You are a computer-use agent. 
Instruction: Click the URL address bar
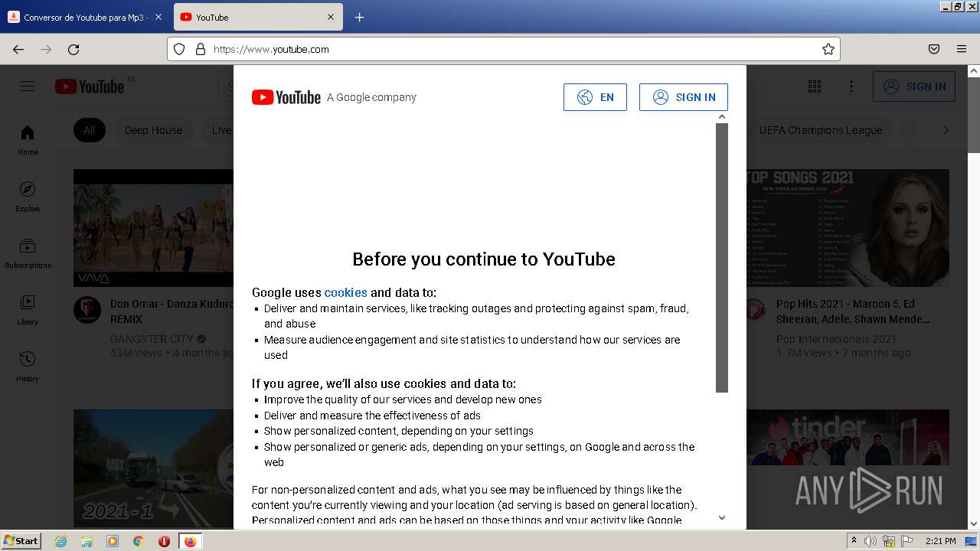(x=503, y=49)
